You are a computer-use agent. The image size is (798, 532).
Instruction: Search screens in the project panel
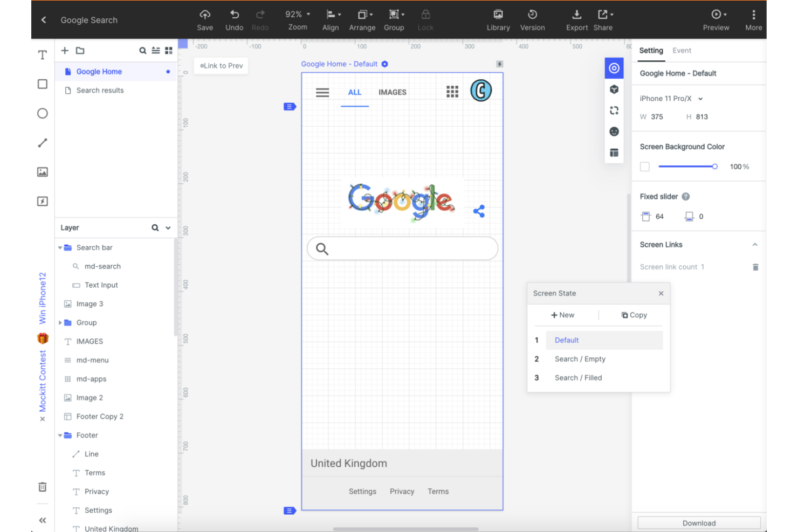pyautogui.click(x=143, y=50)
